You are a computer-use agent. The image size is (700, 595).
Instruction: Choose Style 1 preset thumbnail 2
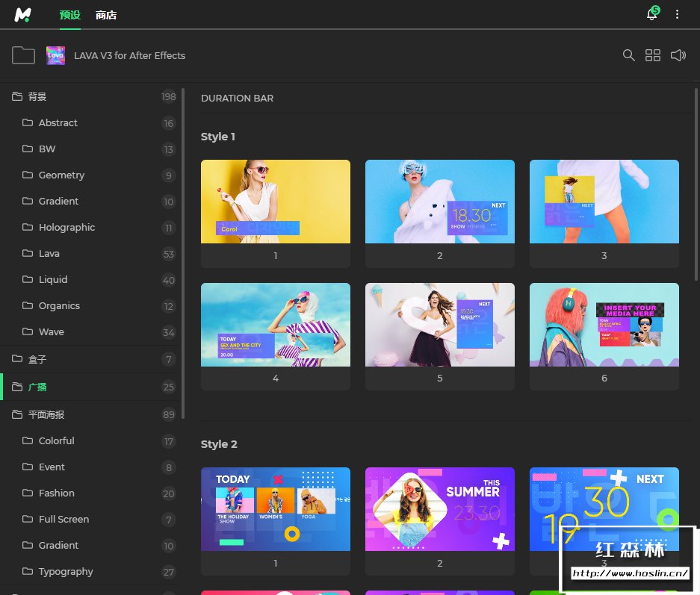coord(439,202)
